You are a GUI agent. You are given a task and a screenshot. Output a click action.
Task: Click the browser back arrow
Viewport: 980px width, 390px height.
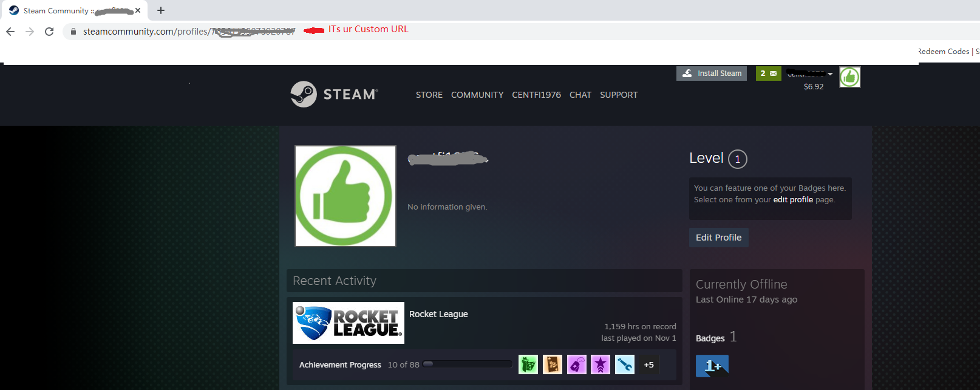pos(10,32)
